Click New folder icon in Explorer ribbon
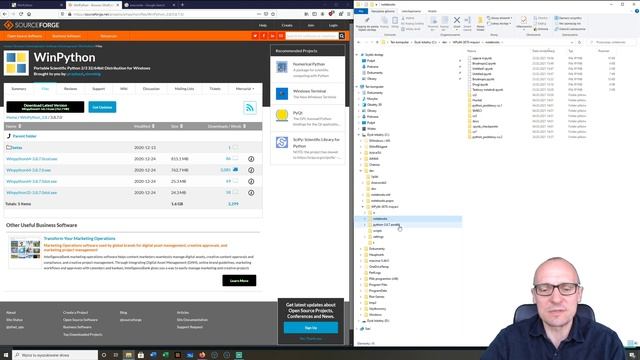 pyautogui.click(x=480, y=21)
